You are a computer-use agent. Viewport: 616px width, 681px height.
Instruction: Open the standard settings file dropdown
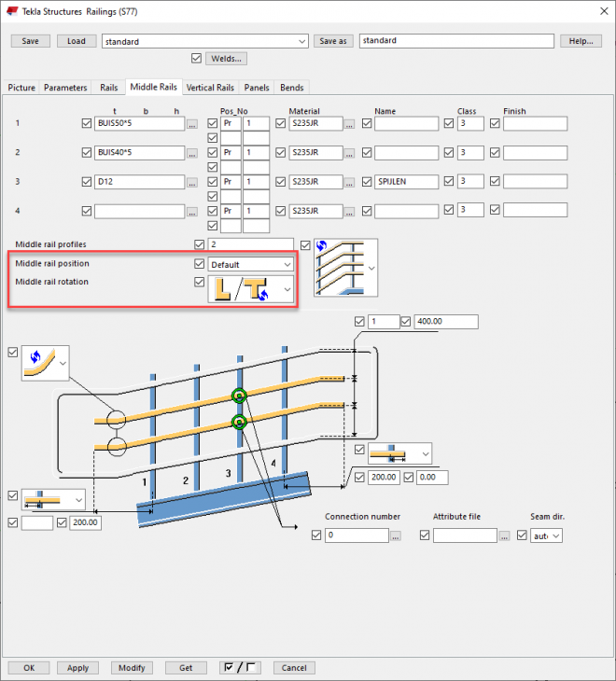(301, 41)
